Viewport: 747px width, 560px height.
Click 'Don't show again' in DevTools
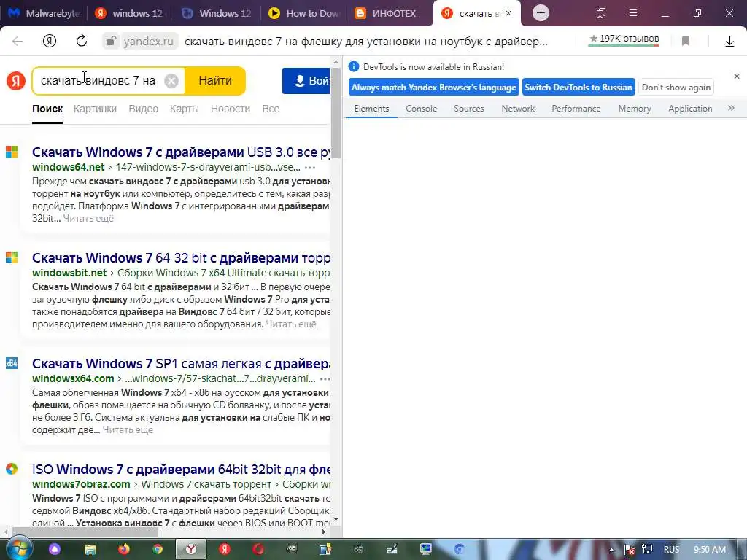[x=676, y=87]
